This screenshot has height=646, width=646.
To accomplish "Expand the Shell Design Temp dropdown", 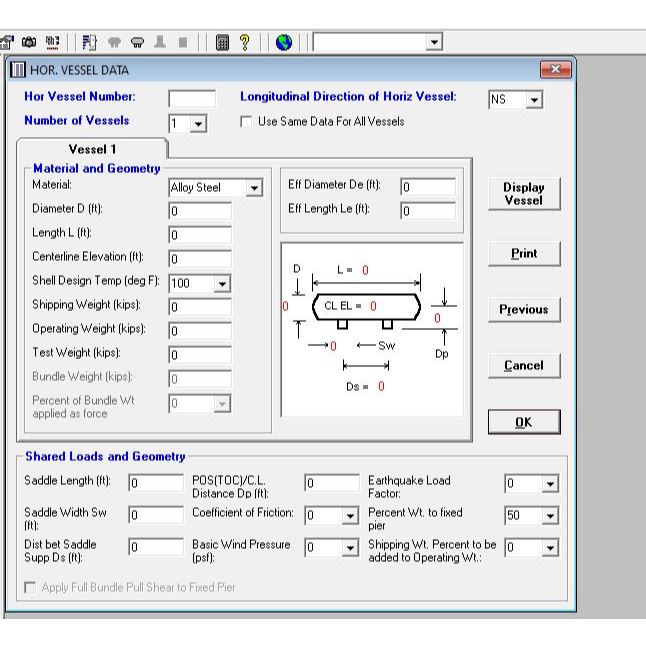I will click(x=221, y=284).
